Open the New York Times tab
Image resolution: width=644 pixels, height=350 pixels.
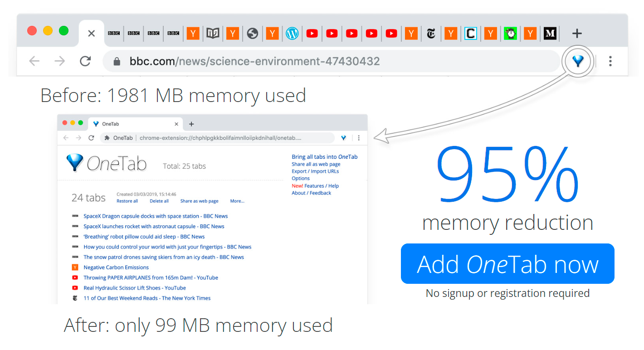click(431, 33)
